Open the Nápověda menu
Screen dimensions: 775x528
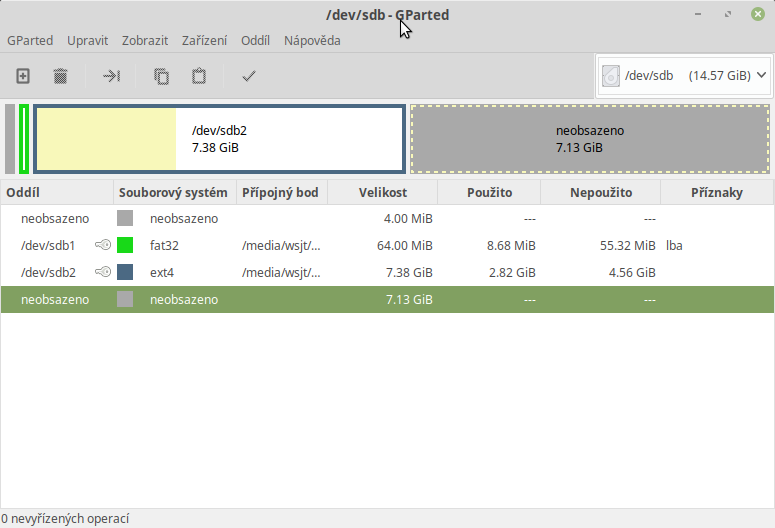point(312,41)
